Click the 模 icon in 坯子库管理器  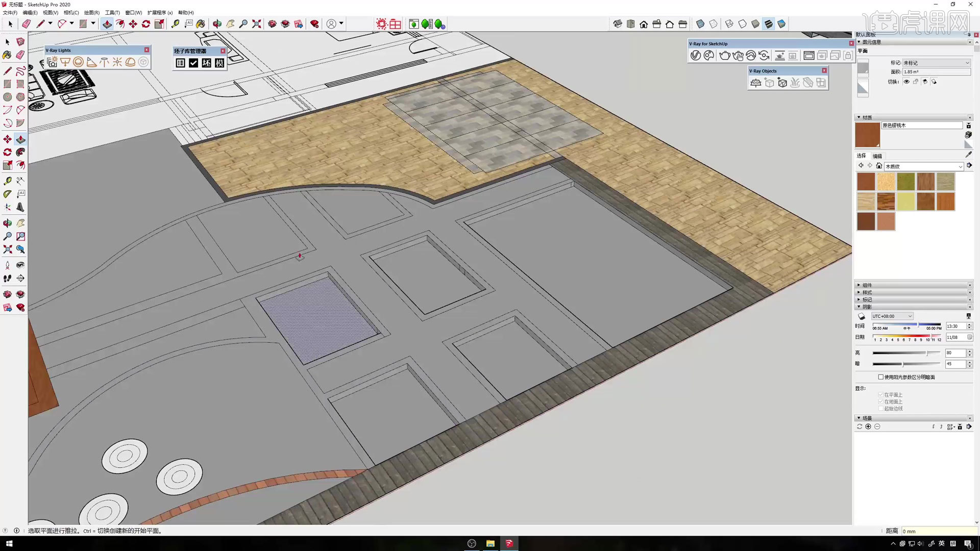click(219, 63)
